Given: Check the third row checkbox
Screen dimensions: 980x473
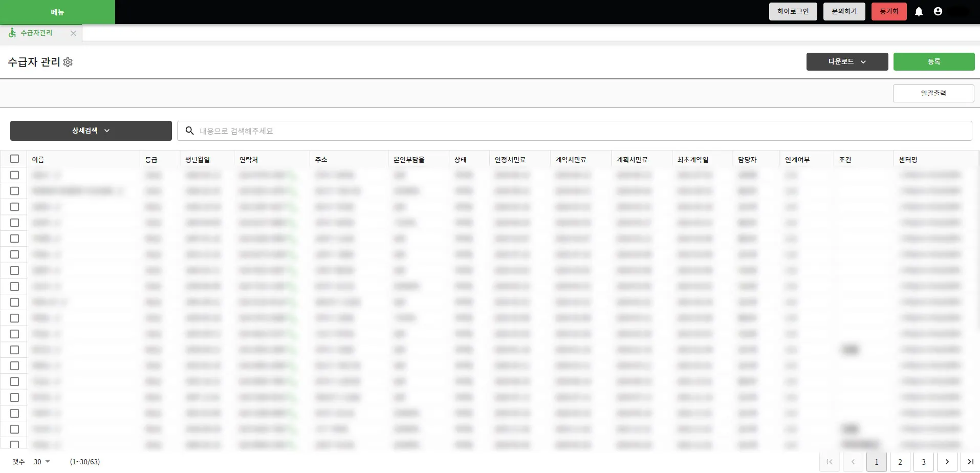Looking at the screenshot, I should pos(15,207).
